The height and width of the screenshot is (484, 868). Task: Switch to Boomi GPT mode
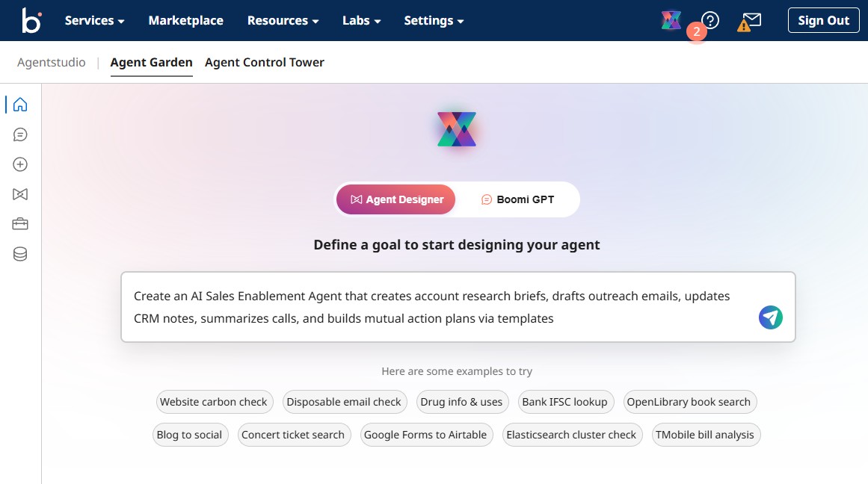pos(517,199)
